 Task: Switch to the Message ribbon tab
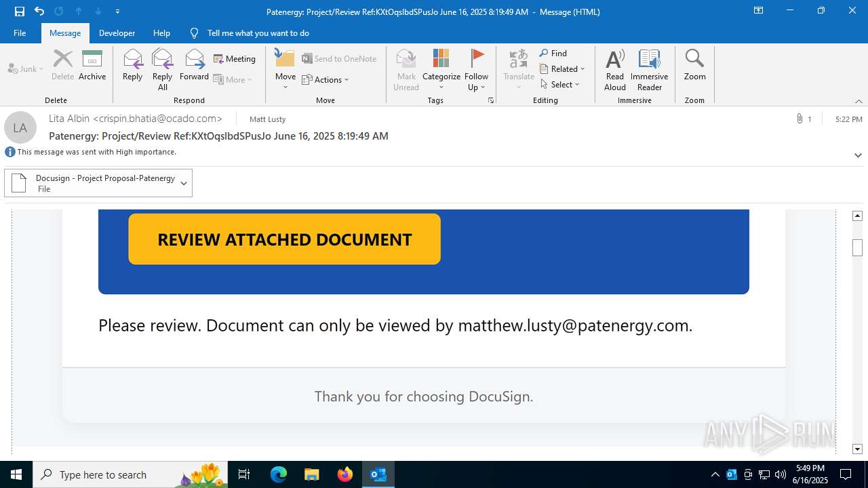pyautogui.click(x=65, y=33)
